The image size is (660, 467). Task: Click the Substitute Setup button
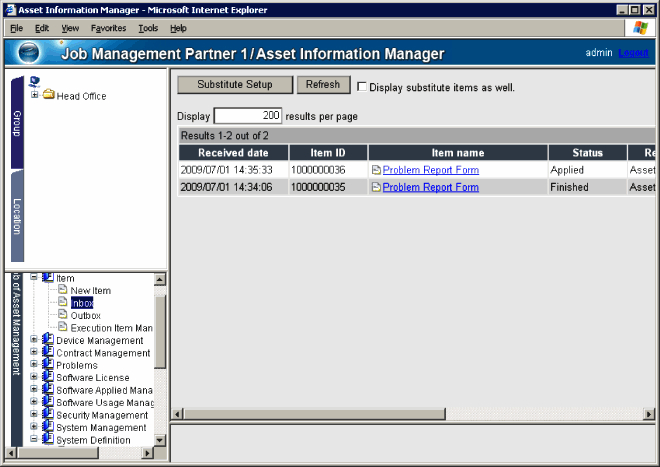tap(235, 85)
